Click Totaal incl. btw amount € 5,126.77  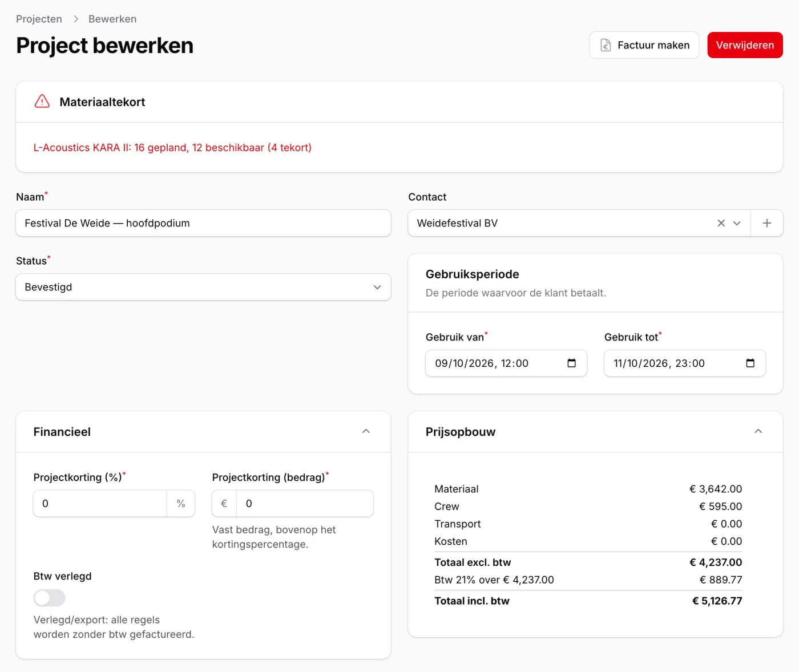[x=717, y=601]
